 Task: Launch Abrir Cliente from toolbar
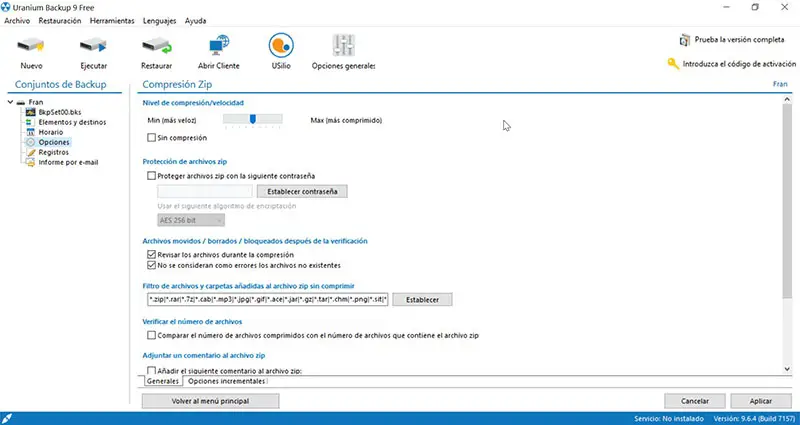click(x=219, y=45)
